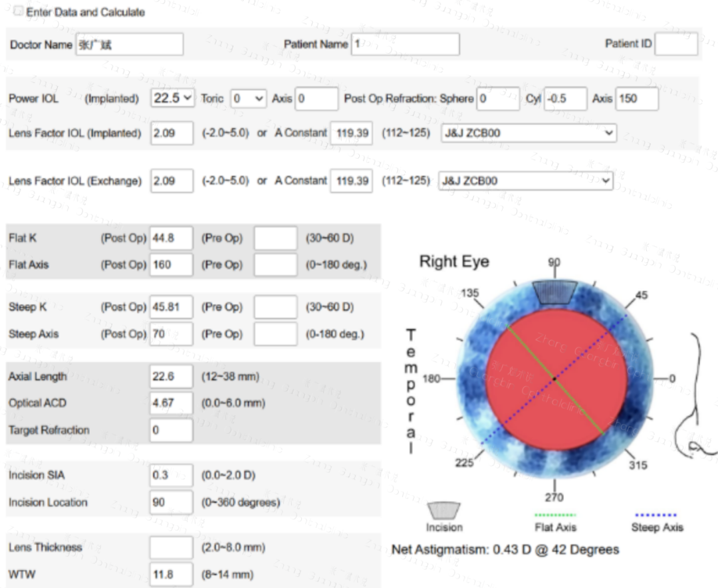The width and height of the screenshot is (718, 588).
Task: Click the Right Eye label
Action: 454,262
